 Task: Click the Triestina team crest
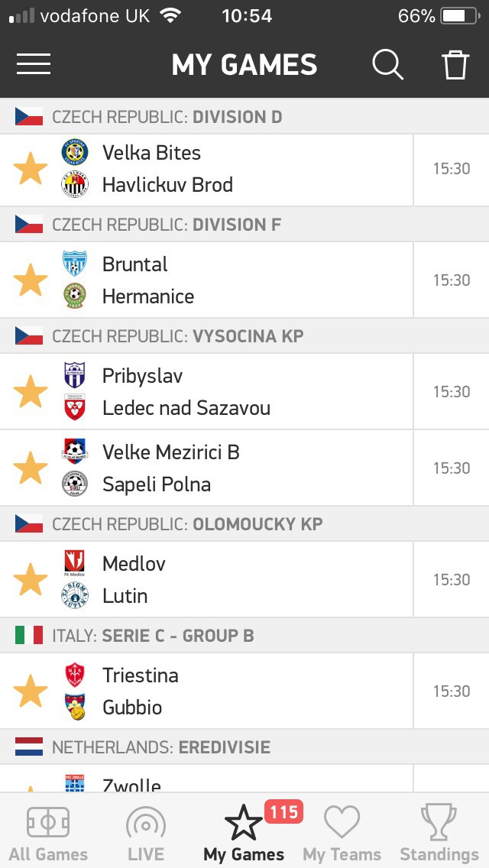75,675
